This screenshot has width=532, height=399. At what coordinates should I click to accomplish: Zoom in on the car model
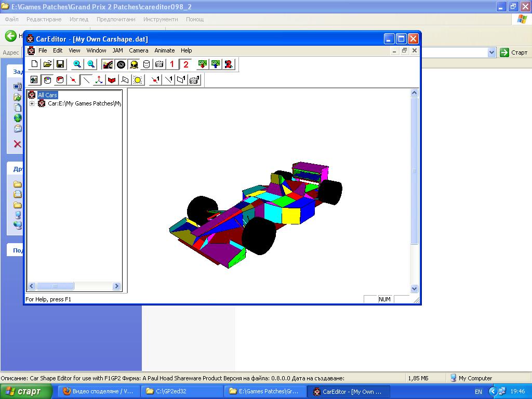tap(77, 64)
